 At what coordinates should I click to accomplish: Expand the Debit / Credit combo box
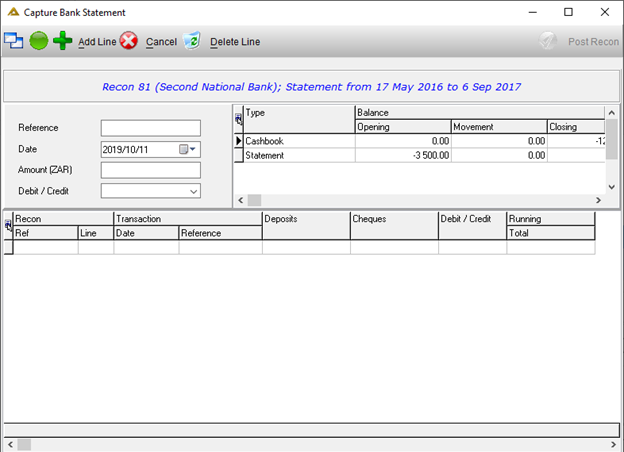(x=193, y=191)
